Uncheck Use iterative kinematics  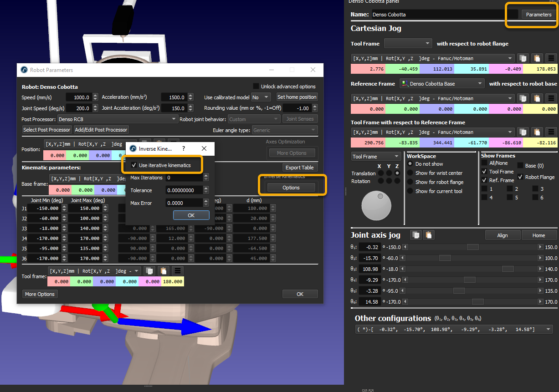[x=134, y=165]
